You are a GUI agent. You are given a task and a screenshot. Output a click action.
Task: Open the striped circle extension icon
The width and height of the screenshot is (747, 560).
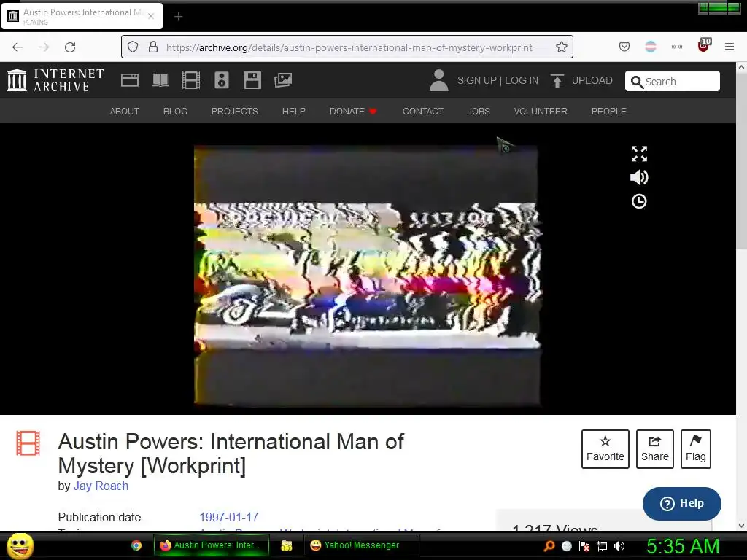click(650, 47)
